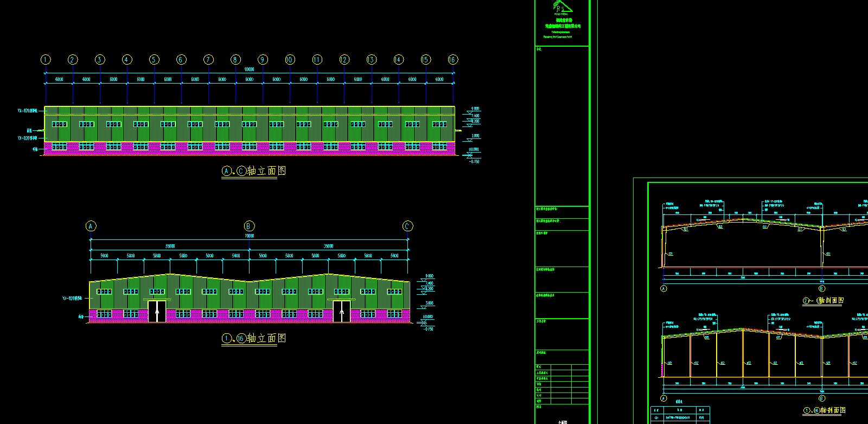The height and width of the screenshot is (424, 868).
Task: Select axis bubble C above end elevation
Action: tap(407, 226)
